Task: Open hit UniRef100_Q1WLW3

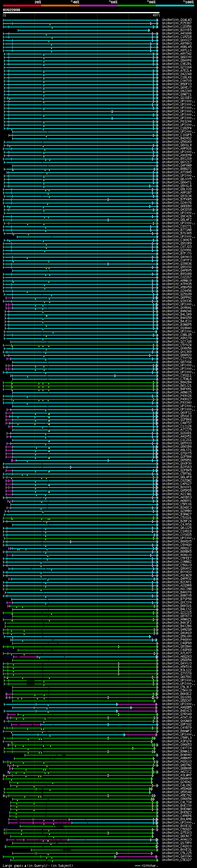Action: [177, 20]
